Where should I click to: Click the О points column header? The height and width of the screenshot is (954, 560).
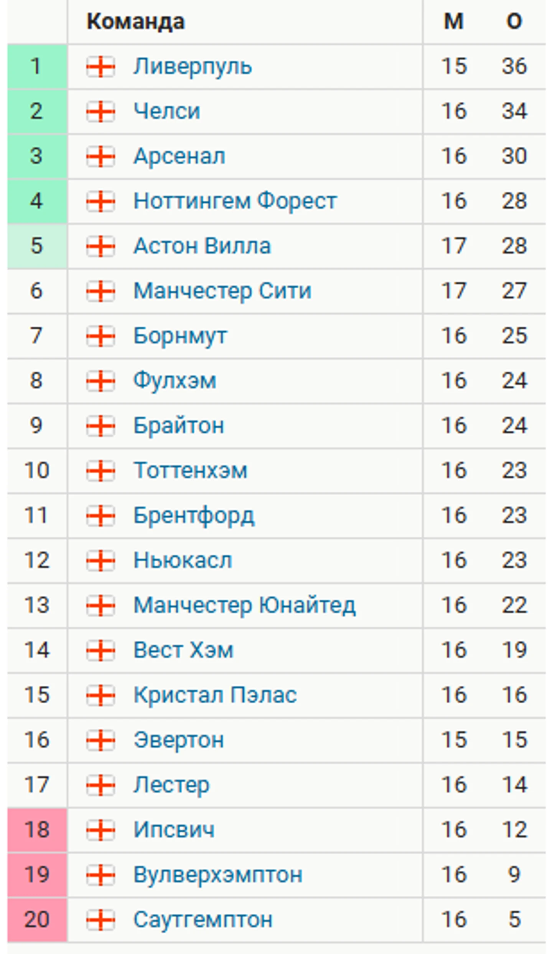point(514,21)
